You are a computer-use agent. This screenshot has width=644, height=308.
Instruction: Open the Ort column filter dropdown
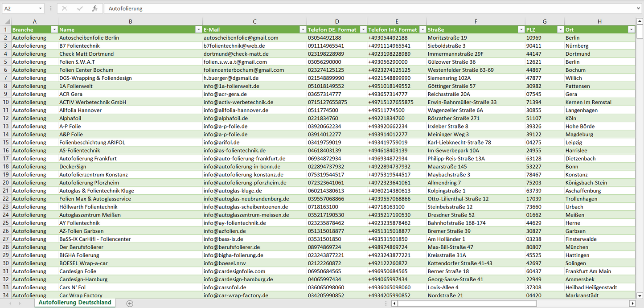click(x=631, y=29)
